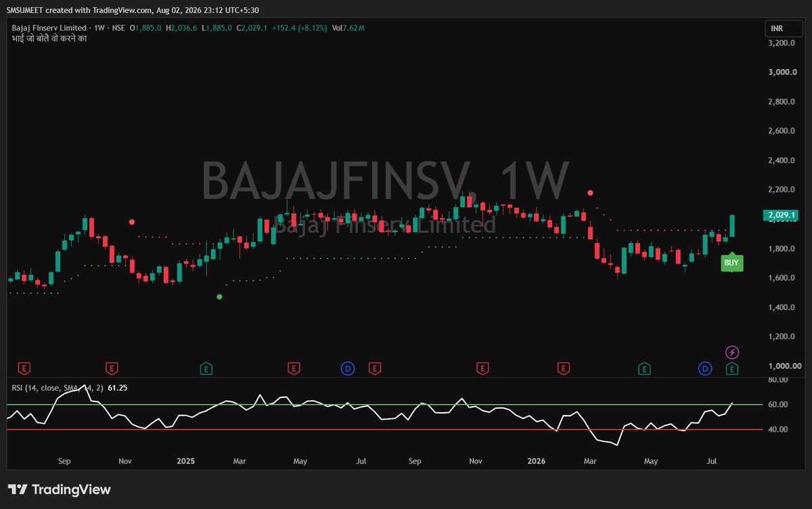Viewport: 812px width, 509px height.
Task: Click the +152.4 (+8.12%) change value
Action: 300,28
